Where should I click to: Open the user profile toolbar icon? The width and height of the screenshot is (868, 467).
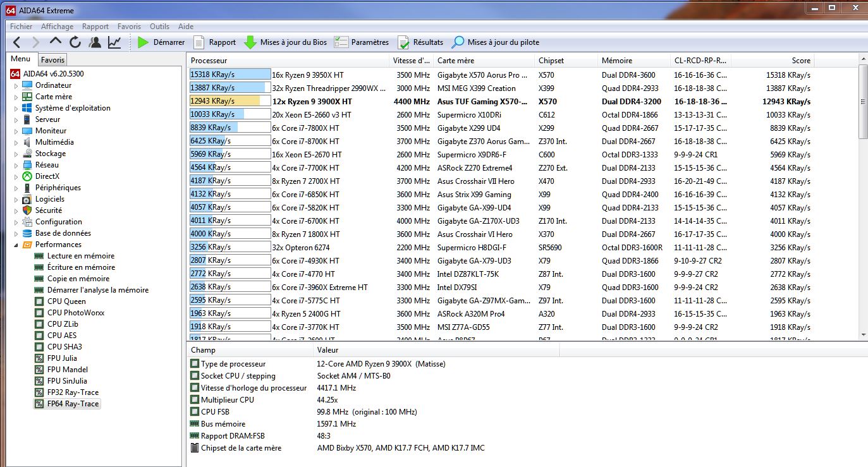tap(95, 42)
